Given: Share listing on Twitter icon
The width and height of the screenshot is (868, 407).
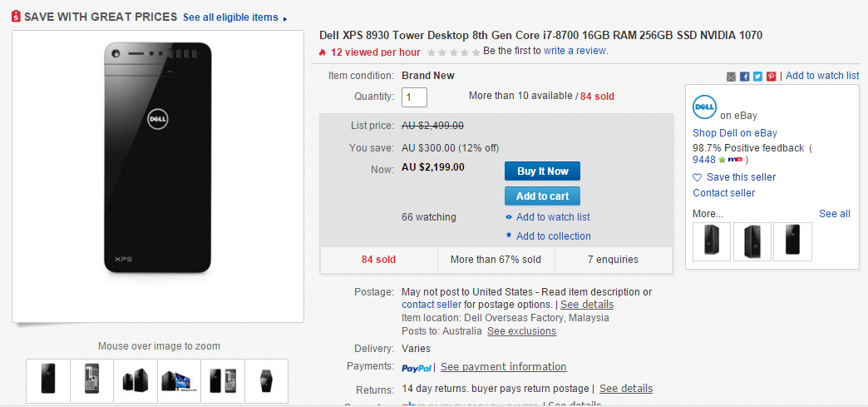Looking at the screenshot, I should [758, 77].
